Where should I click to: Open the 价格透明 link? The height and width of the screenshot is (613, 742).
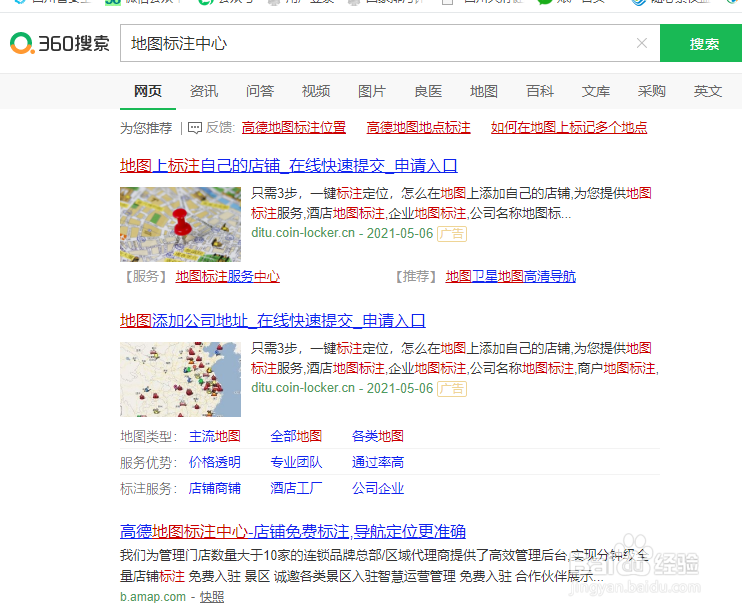pos(214,462)
